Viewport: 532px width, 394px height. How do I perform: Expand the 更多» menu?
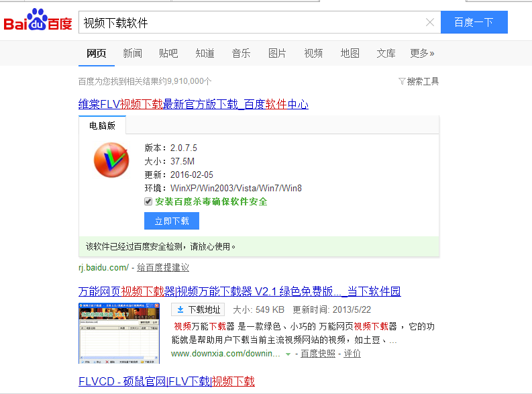422,53
